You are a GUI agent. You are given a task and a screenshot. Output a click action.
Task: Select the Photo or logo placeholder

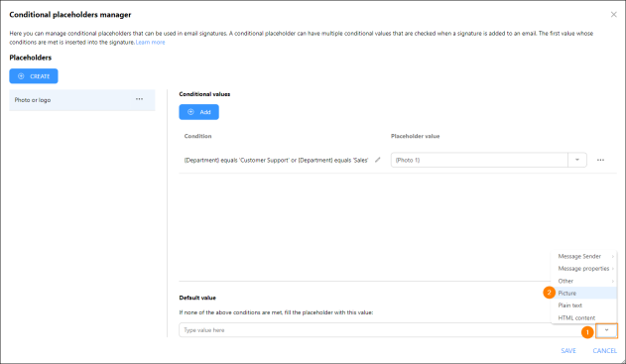click(81, 100)
